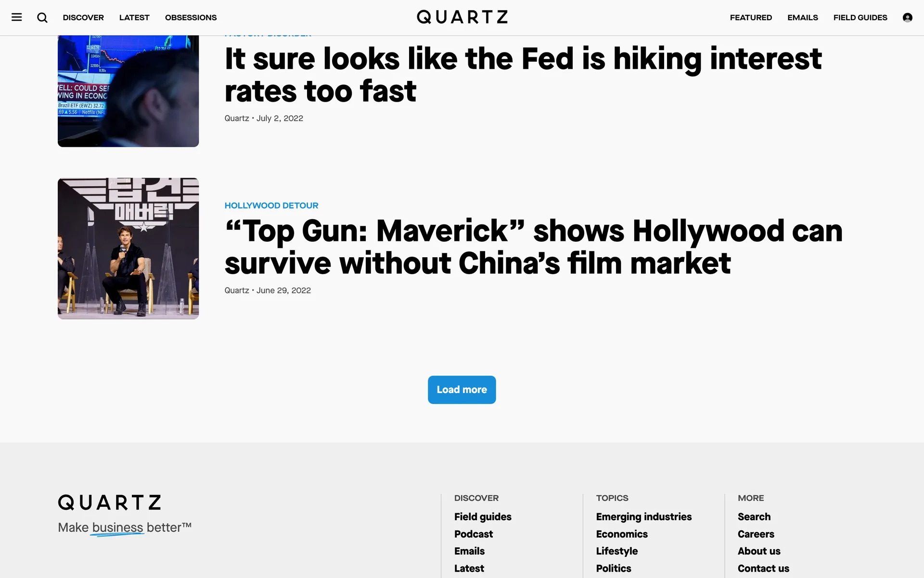Select Featured in header
Viewport: 924px width, 578px height.
(x=751, y=17)
